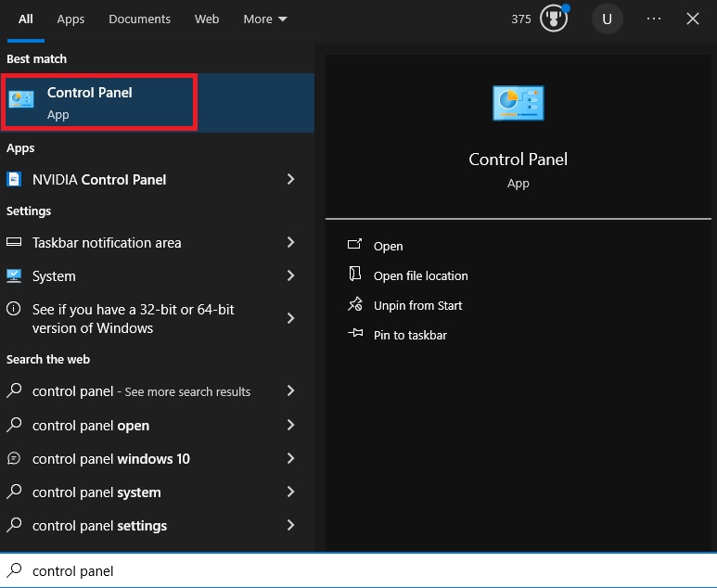Expand Taskbar notification area chevron
The width and height of the screenshot is (717, 588).
290,242
